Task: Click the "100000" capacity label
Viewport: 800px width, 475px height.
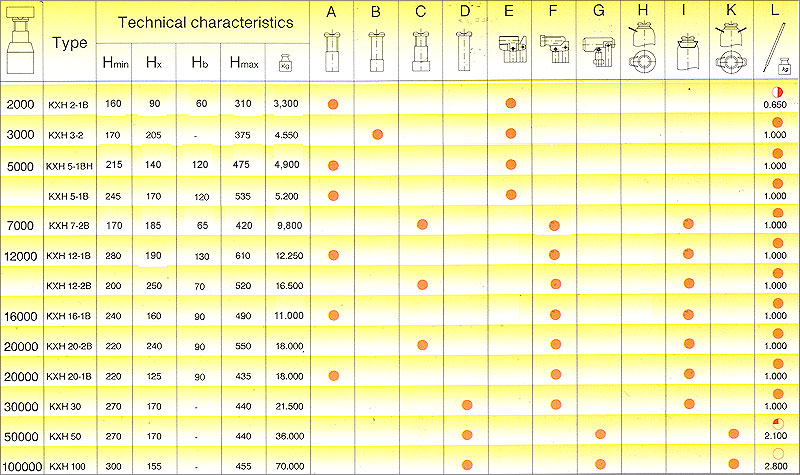Action: click(22, 466)
